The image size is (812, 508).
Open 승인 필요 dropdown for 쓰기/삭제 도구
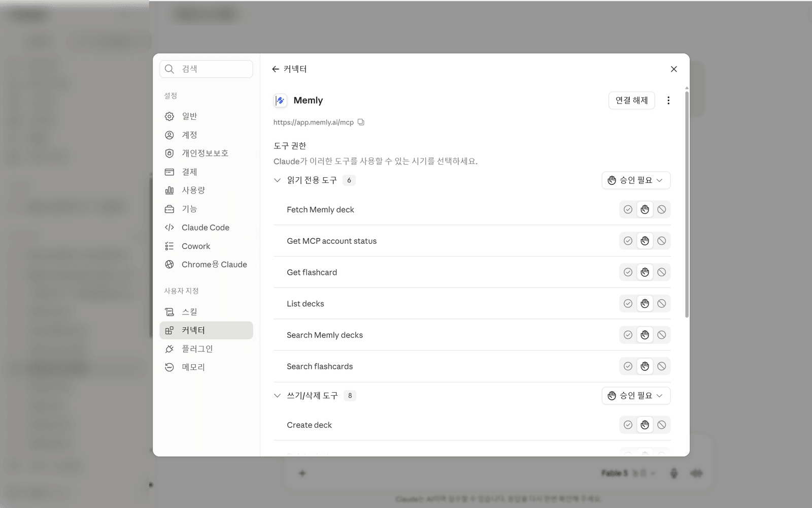(x=636, y=396)
